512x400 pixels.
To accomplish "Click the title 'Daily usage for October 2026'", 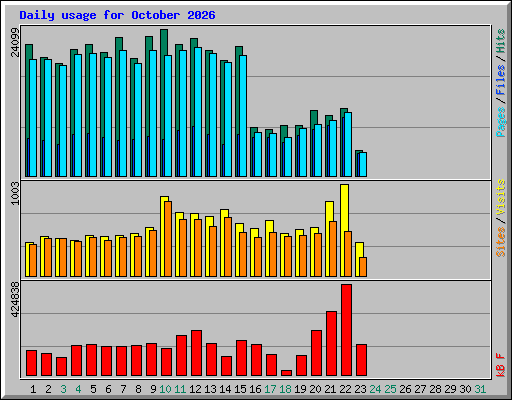I will [x=117, y=15].
